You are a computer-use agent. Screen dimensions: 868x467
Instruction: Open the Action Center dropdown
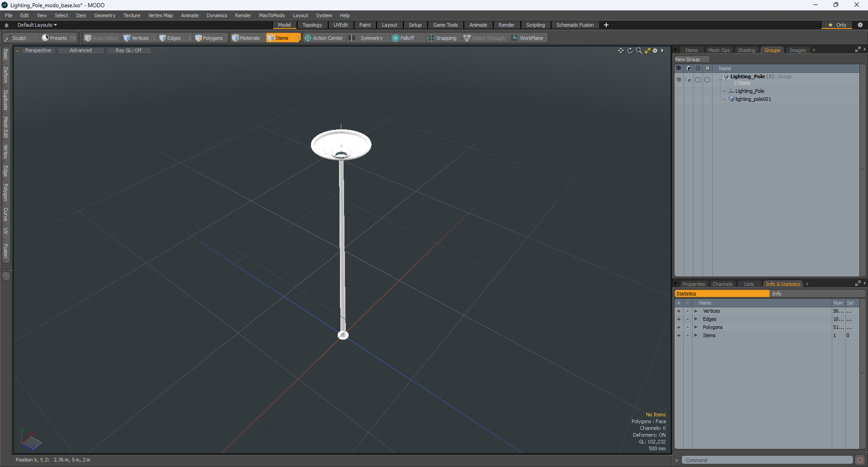324,38
